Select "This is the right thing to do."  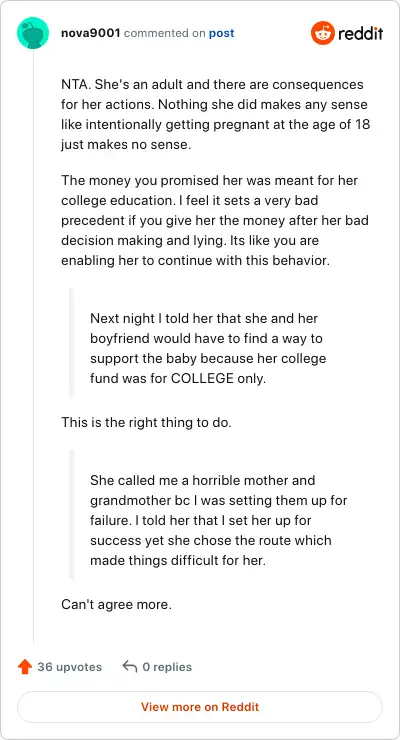click(146, 422)
